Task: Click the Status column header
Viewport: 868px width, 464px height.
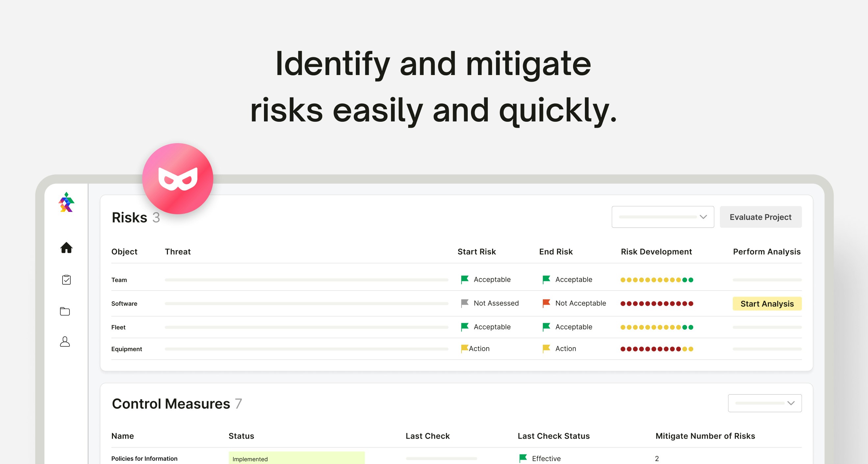Action: tap(241, 436)
